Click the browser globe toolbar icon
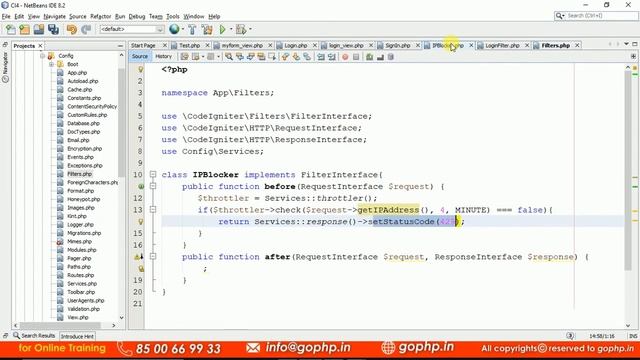The image size is (640, 360). coord(174,29)
